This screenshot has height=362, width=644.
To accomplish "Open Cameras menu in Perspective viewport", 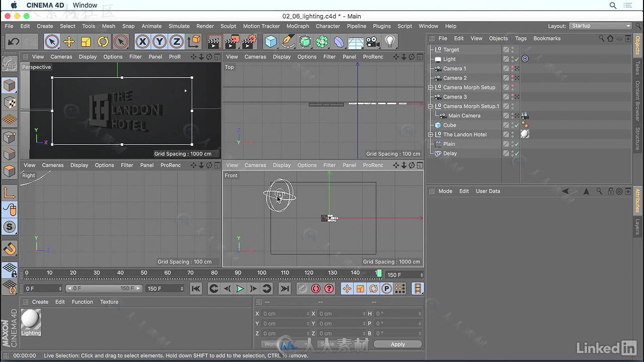I will click(61, 57).
